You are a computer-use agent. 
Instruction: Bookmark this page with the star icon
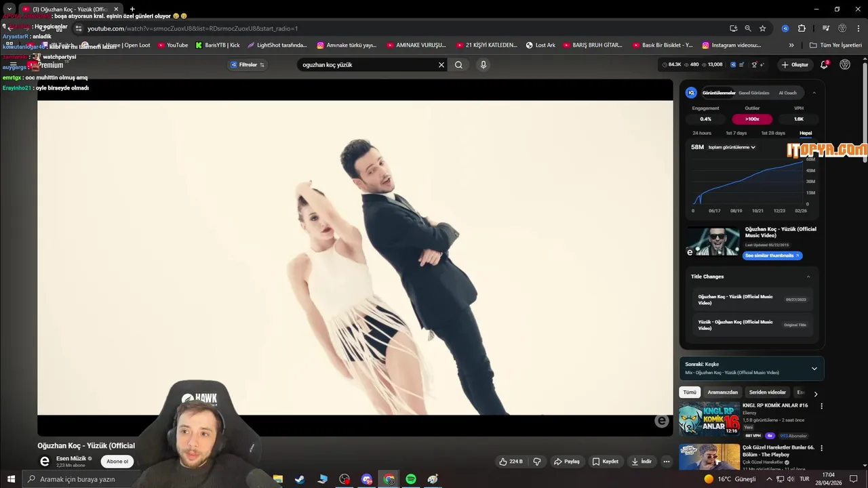(x=762, y=28)
